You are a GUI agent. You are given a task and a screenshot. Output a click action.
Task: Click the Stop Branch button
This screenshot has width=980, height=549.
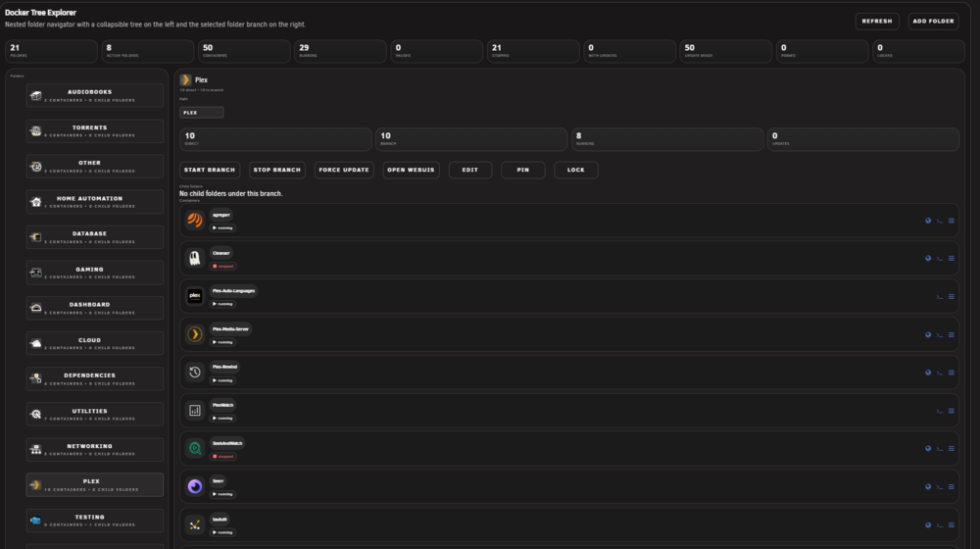277,170
